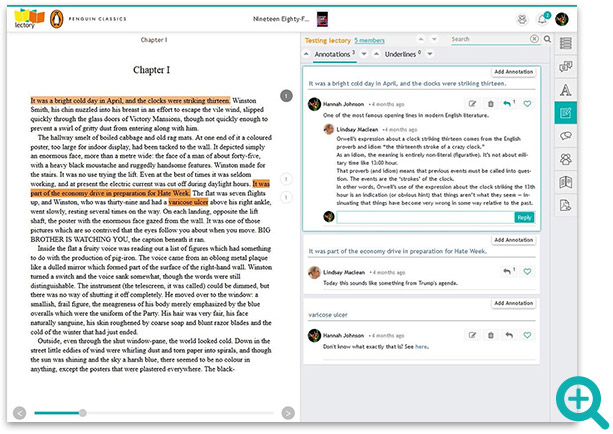Image resolution: width=613 pixels, height=434 pixels.
Task: Like Hannah Johnson's opening lines annotation
Action: click(x=527, y=104)
